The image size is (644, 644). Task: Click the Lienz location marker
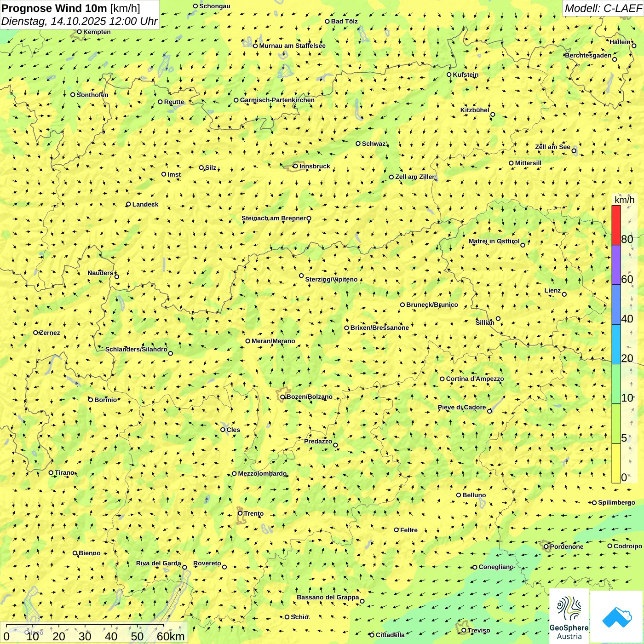[564, 294]
